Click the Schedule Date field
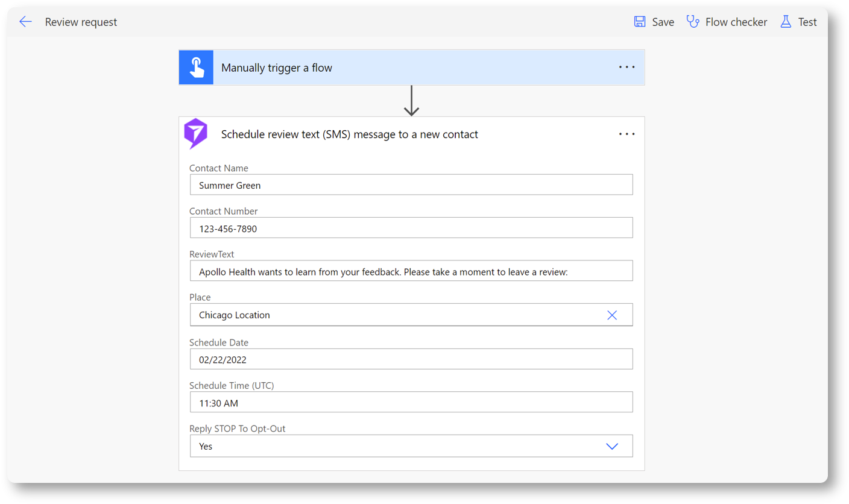849x504 pixels. tap(411, 359)
